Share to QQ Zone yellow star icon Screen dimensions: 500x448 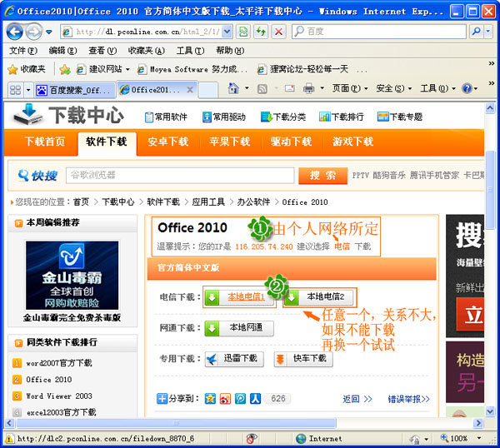click(x=210, y=399)
